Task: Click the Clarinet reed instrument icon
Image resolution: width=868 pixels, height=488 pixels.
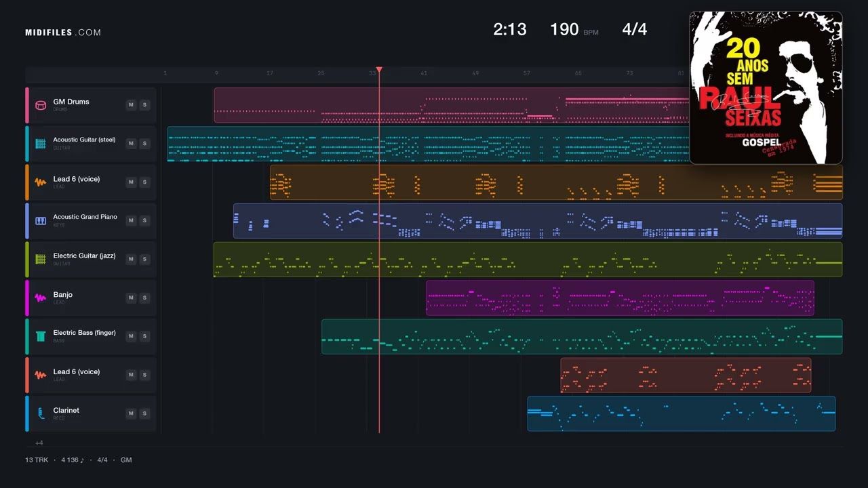Action: (41, 414)
